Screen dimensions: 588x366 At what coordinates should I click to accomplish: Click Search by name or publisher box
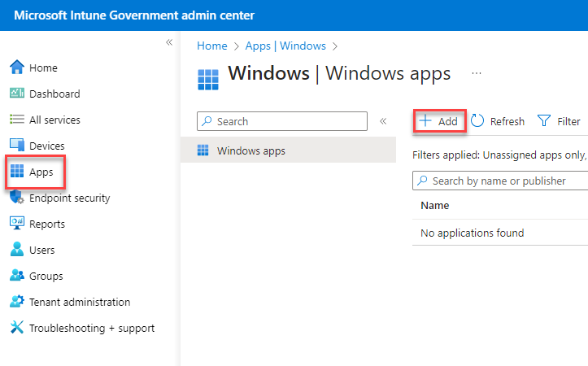(500, 181)
